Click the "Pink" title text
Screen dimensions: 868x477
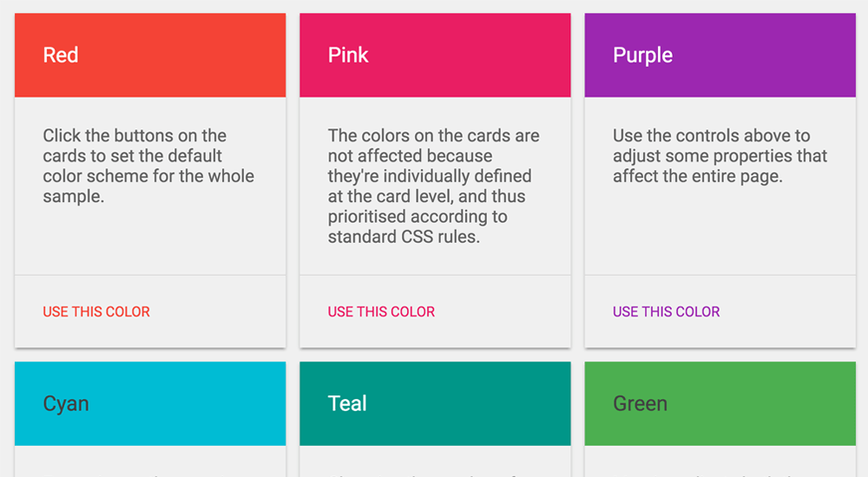(x=348, y=56)
